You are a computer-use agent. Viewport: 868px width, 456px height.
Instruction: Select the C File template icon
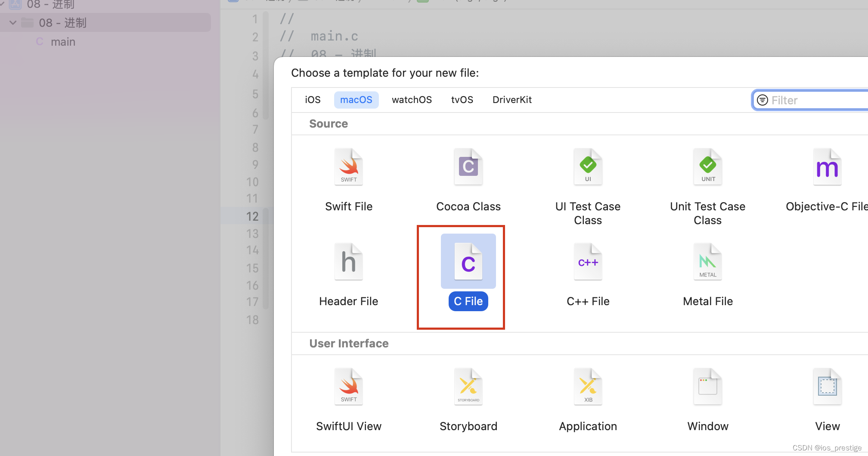click(x=468, y=262)
